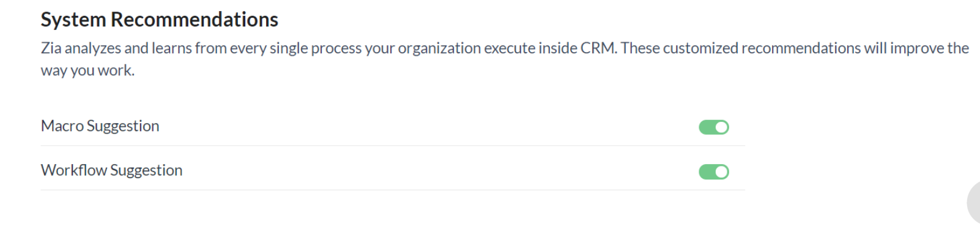
Task: Click the white knob on Workflow Suggestion toggle
Action: 722,172
